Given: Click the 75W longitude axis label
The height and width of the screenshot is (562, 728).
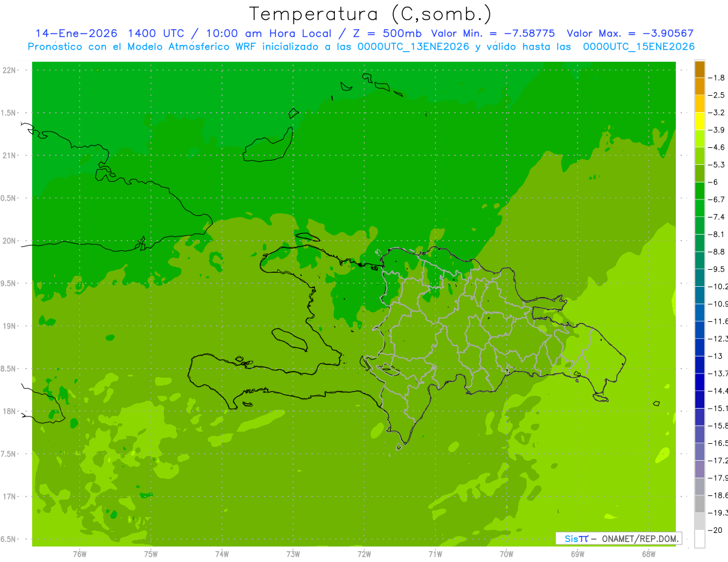Looking at the screenshot, I should click(151, 554).
